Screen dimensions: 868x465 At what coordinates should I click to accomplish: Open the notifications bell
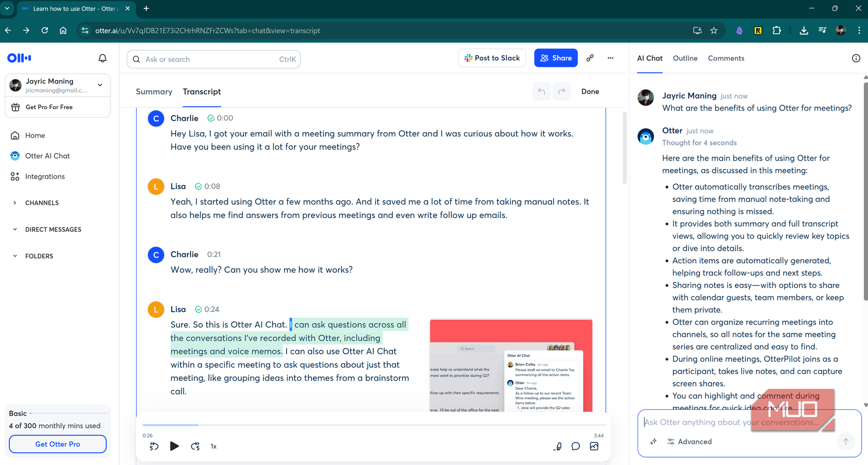point(103,58)
